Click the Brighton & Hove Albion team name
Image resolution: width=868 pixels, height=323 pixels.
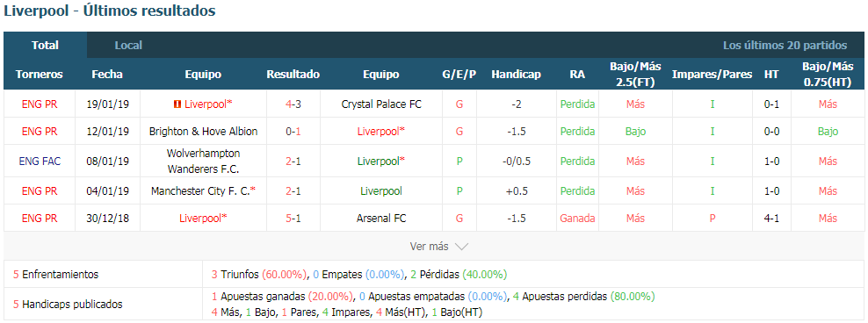[x=203, y=132]
